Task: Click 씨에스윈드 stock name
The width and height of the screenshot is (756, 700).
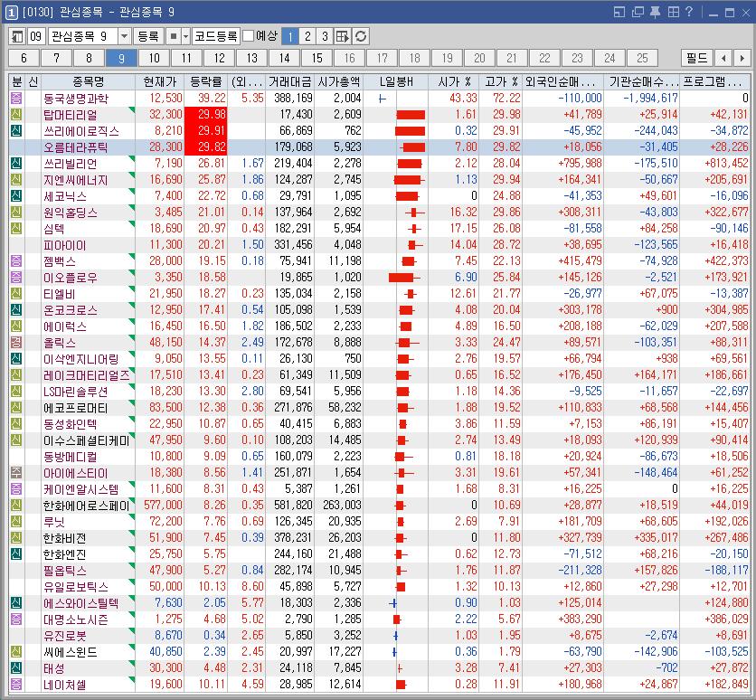Action: 70,652
